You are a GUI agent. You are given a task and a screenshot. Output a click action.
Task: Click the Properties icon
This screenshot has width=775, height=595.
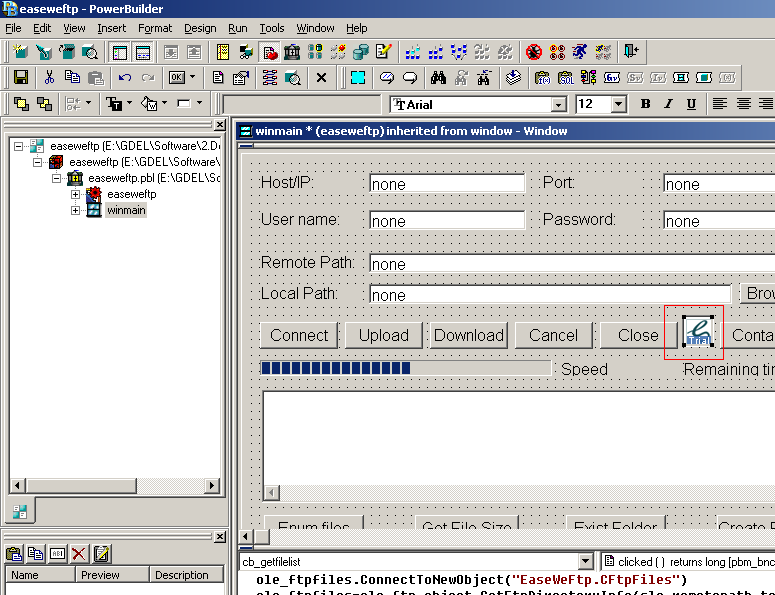(x=241, y=78)
